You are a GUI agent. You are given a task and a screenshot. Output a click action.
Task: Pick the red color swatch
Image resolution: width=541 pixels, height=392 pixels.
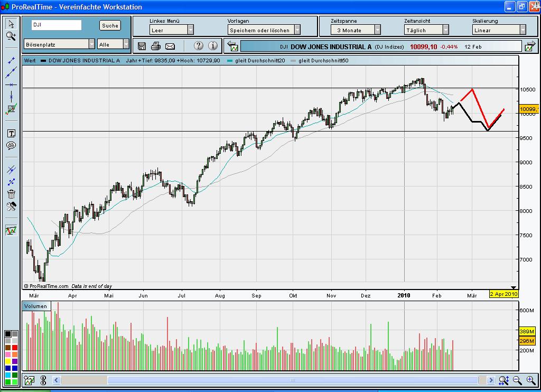(x=14, y=348)
